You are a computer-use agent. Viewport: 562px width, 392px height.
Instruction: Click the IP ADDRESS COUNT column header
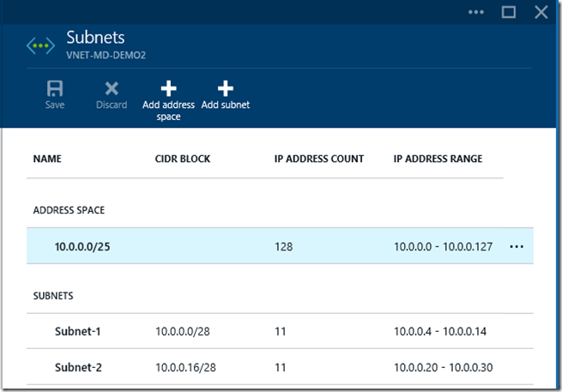[319, 159]
